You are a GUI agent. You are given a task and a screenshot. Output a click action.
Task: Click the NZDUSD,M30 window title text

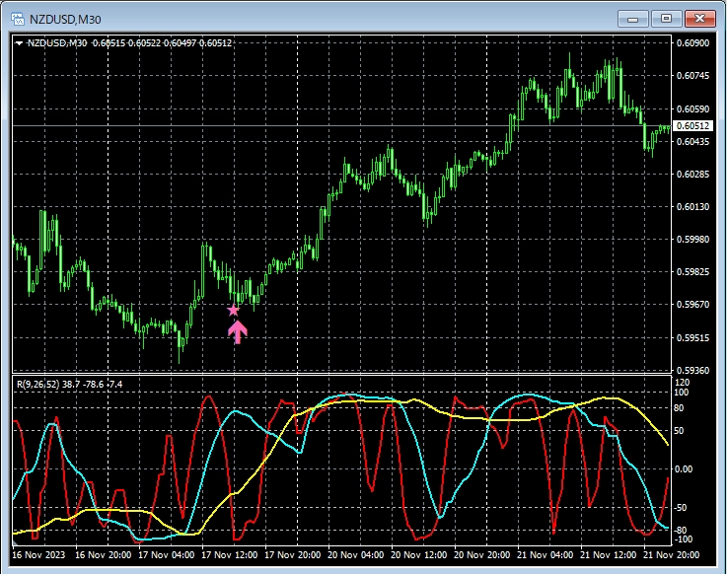[65, 18]
